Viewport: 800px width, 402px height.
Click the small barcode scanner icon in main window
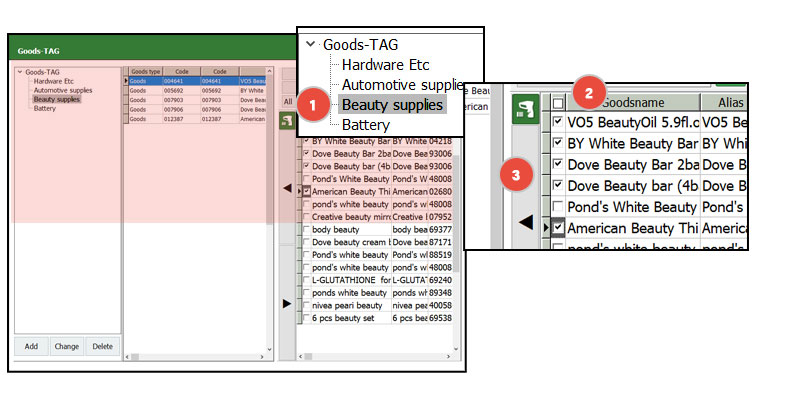coord(287,120)
